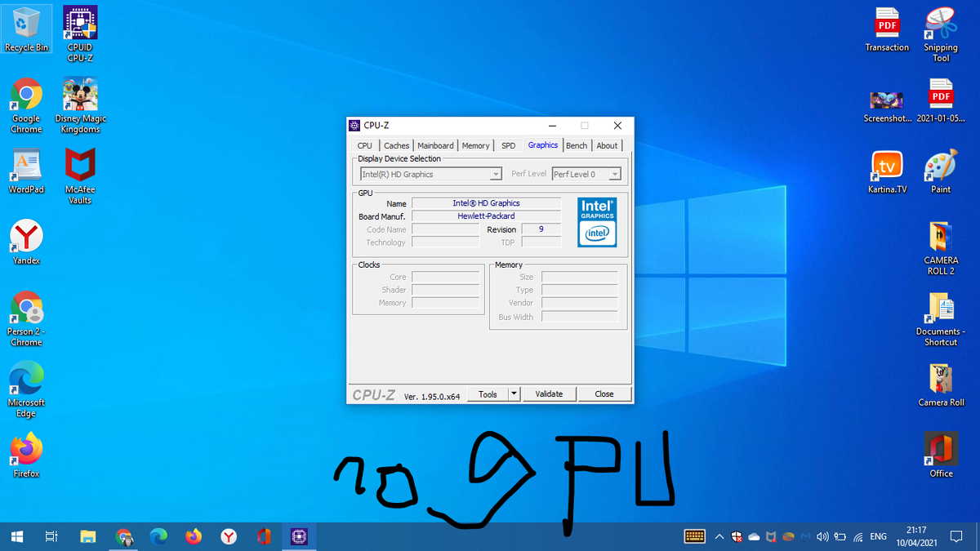Open the Malwarebytes tray icon

[805, 536]
